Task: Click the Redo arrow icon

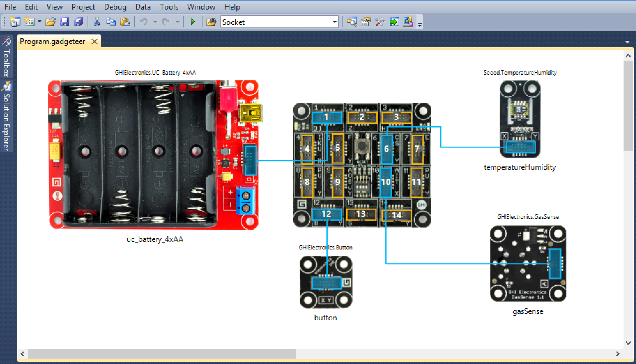Action: click(166, 22)
